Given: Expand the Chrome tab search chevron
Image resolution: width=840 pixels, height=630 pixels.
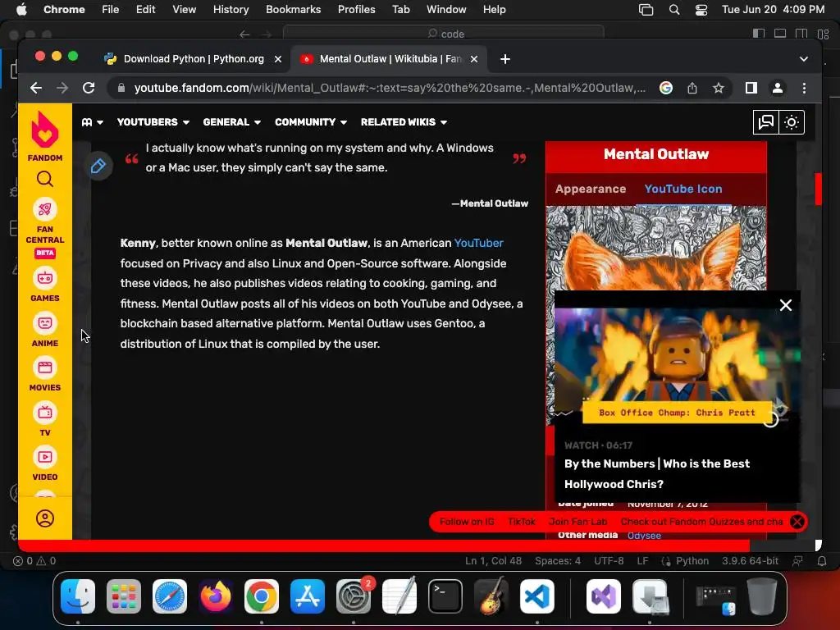Looking at the screenshot, I should tap(804, 59).
